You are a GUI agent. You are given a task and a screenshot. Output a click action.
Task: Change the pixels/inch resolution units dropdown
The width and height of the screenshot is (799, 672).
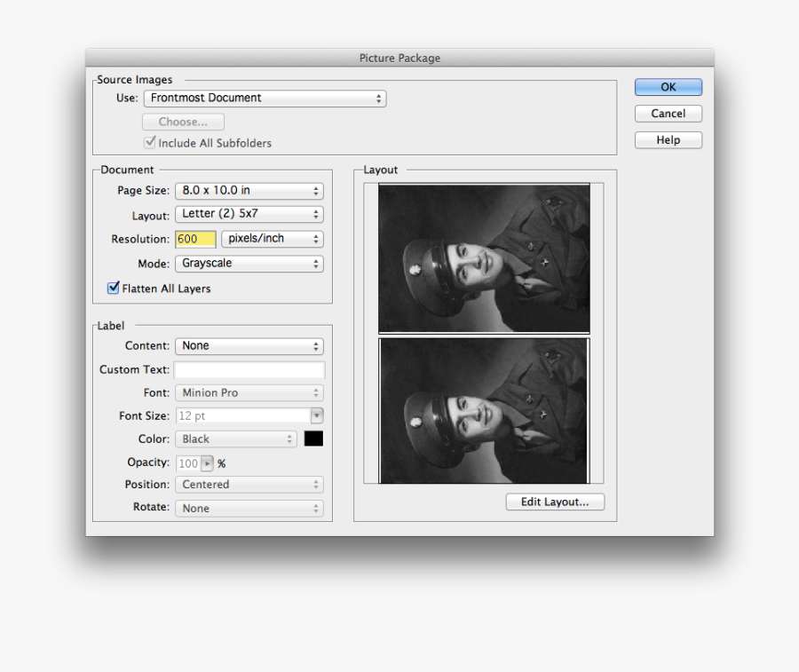(272, 239)
